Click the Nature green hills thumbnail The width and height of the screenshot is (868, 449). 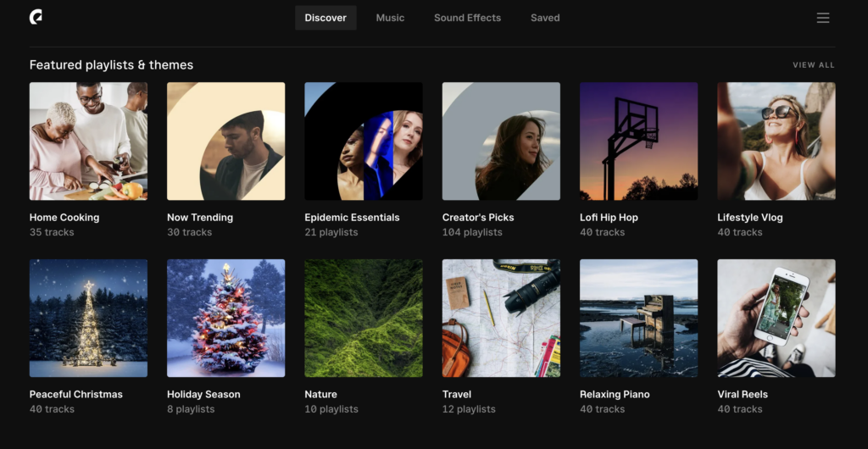[364, 318]
